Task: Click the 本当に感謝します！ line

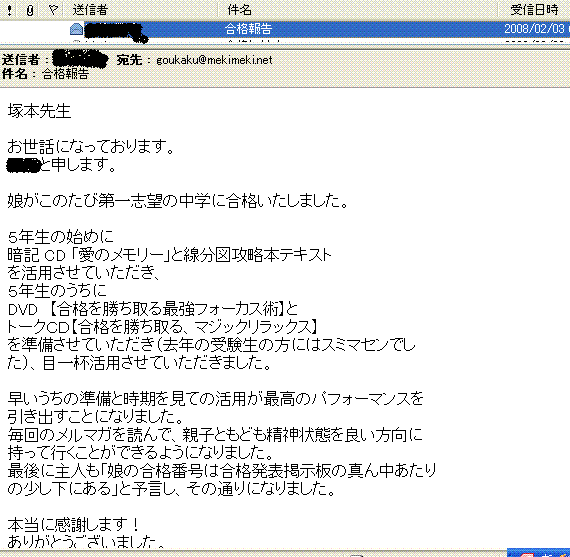Action: coord(73,525)
